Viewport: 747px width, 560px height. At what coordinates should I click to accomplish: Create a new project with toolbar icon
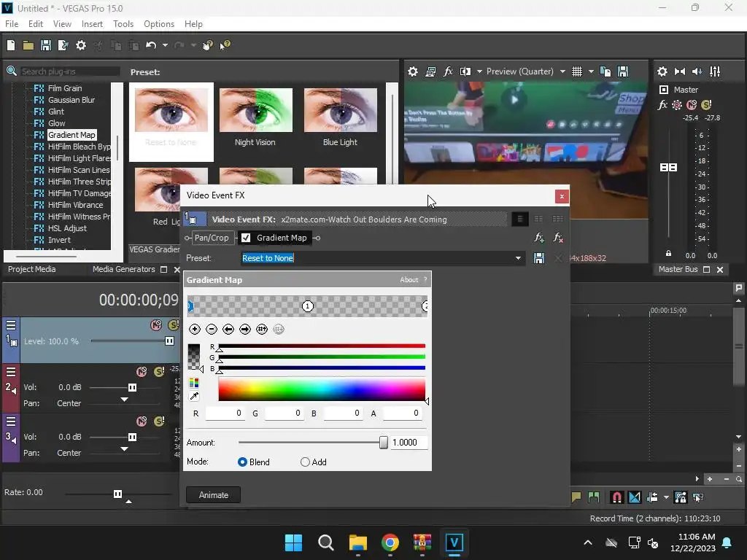(x=11, y=45)
